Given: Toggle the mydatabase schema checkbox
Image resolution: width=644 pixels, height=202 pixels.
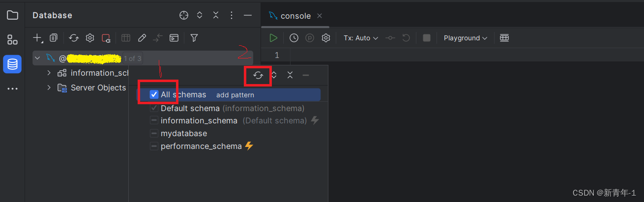Looking at the screenshot, I should [x=154, y=134].
